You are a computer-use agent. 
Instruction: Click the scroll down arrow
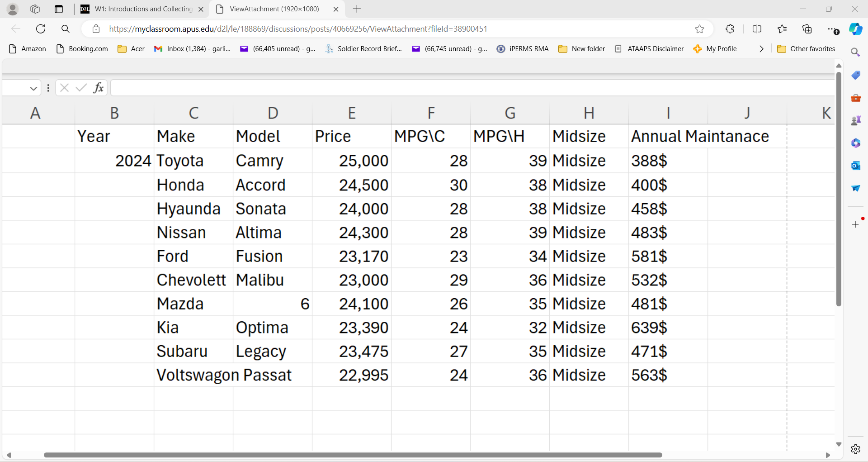point(839,444)
